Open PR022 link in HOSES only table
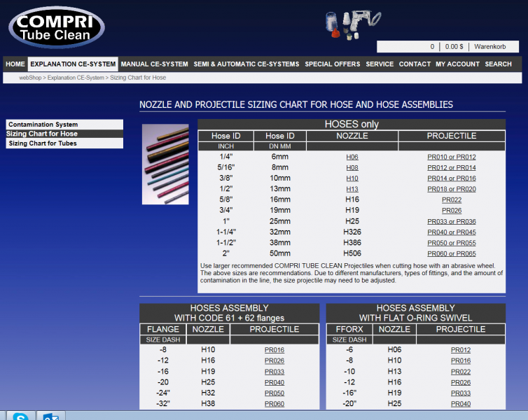528x420 pixels. pos(452,200)
